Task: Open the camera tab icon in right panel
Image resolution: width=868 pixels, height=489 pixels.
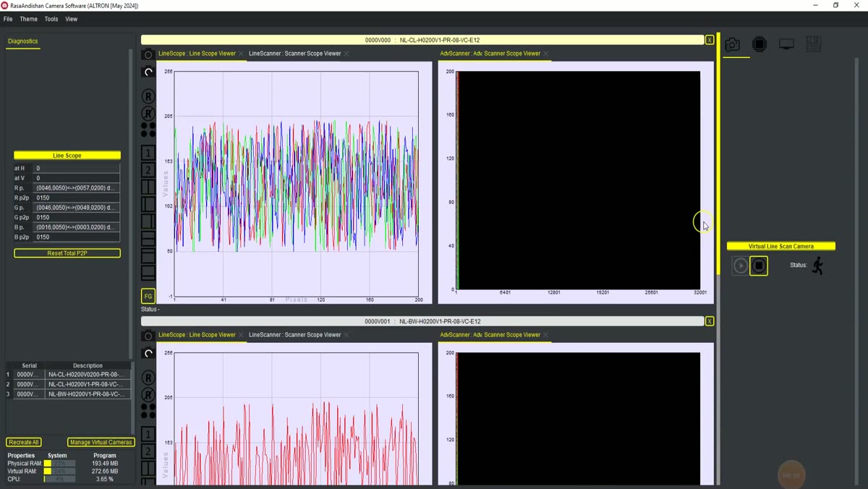Action: click(733, 45)
